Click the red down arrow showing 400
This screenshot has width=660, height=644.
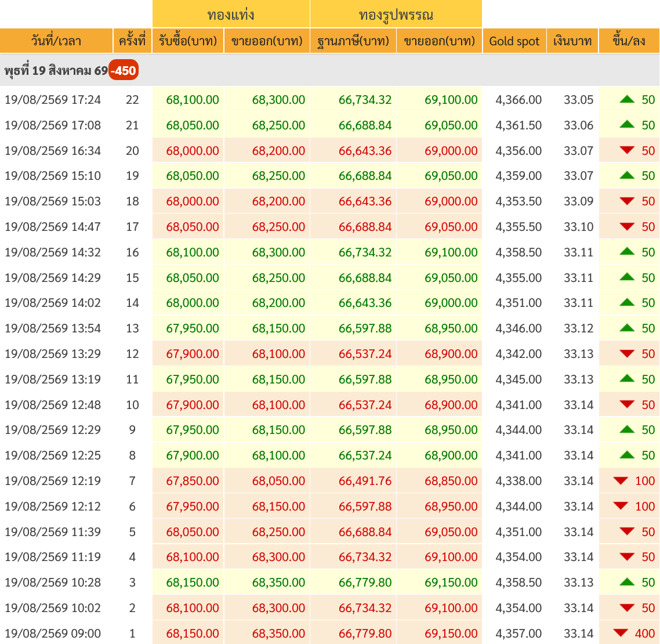pos(621,632)
